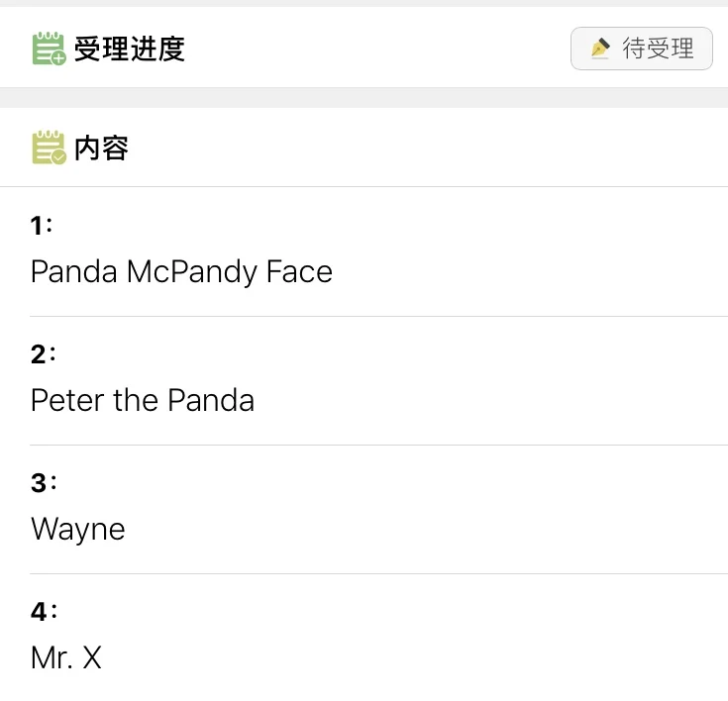Screen dimensions: 728x701
Task: Click the checked notepad icon beside 内容
Action: click(49, 148)
